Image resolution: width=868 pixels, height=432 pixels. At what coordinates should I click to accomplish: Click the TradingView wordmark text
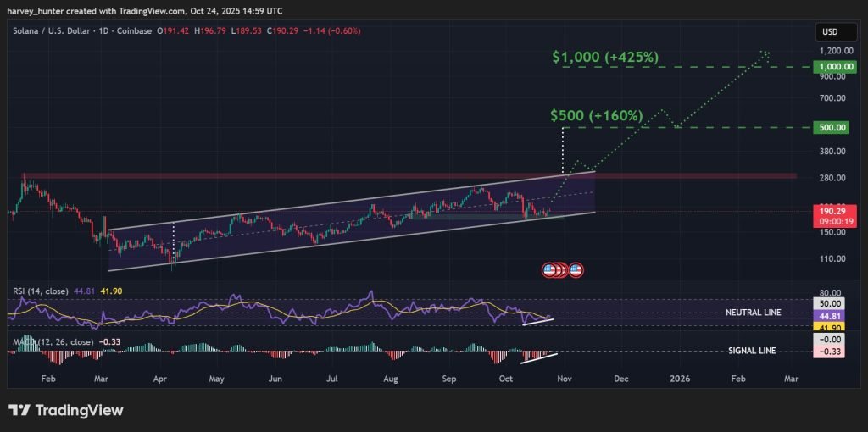[79, 411]
